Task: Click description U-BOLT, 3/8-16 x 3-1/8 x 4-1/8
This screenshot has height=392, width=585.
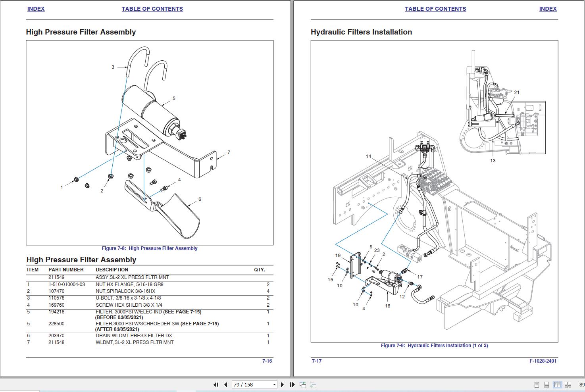Action: [x=128, y=298]
